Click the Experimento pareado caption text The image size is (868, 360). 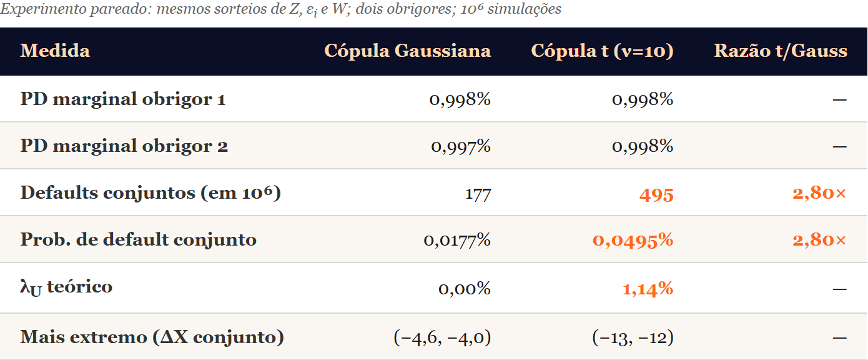(281, 9)
